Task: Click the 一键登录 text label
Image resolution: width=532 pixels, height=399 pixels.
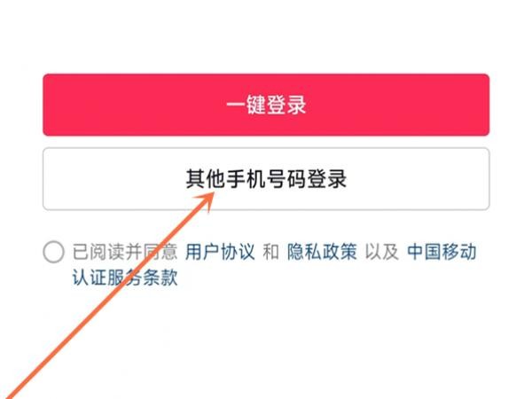Action: [x=266, y=105]
